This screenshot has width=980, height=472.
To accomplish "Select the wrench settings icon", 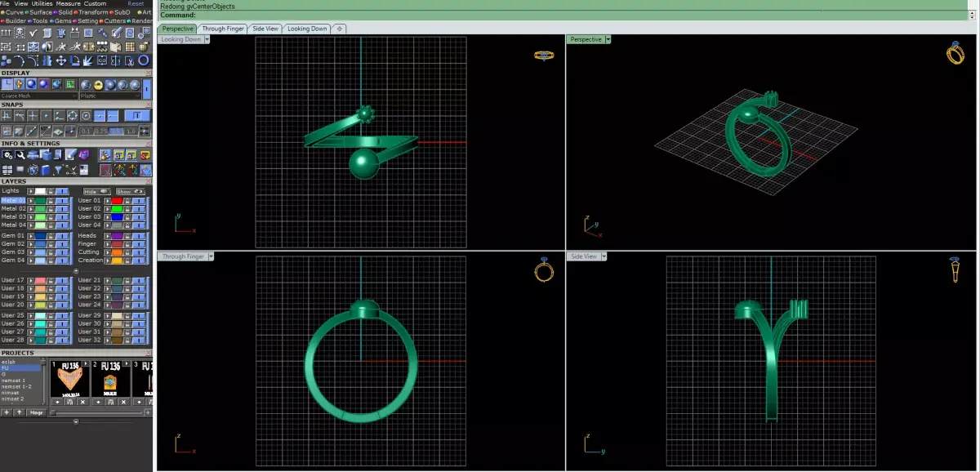I will click(x=20, y=154).
